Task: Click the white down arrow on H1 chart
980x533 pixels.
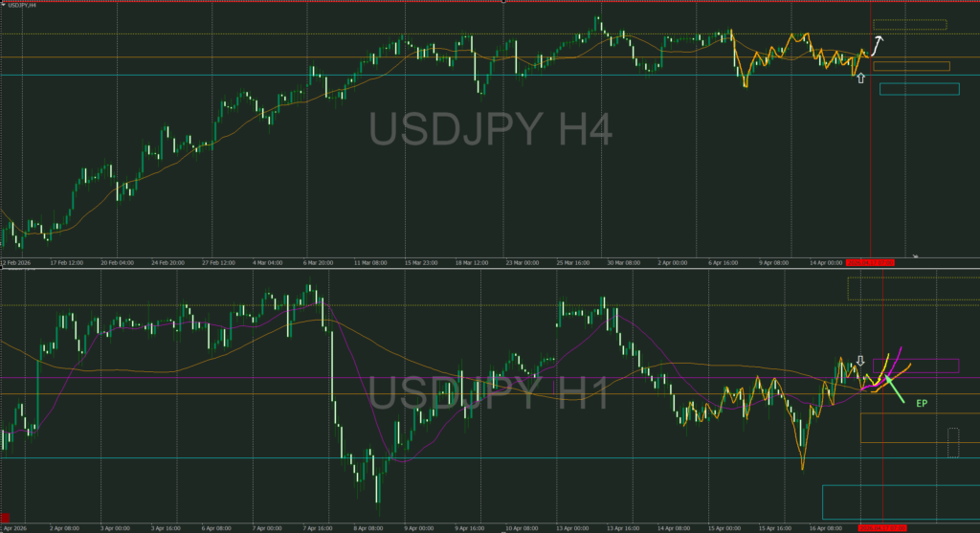Action: (860, 361)
